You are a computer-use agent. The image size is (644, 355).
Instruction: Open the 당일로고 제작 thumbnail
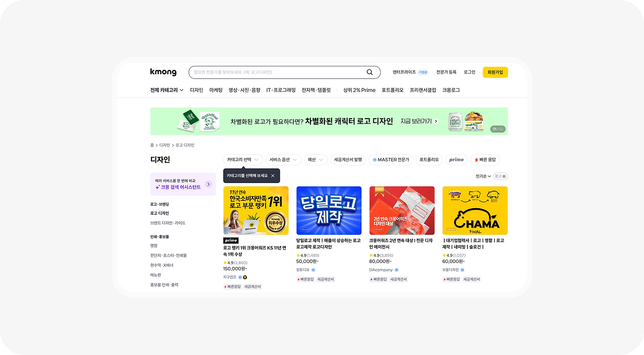click(329, 211)
